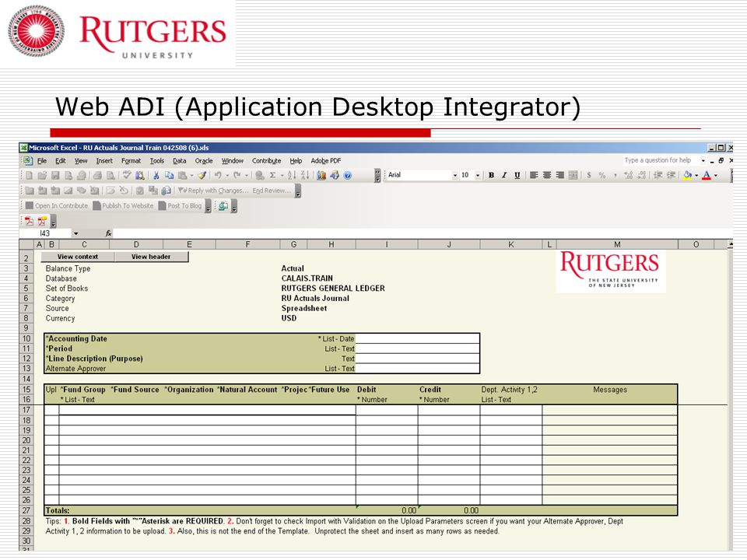Open the Font Color dropdown arrow
This screenshot has width=747, height=560.
tap(716, 175)
